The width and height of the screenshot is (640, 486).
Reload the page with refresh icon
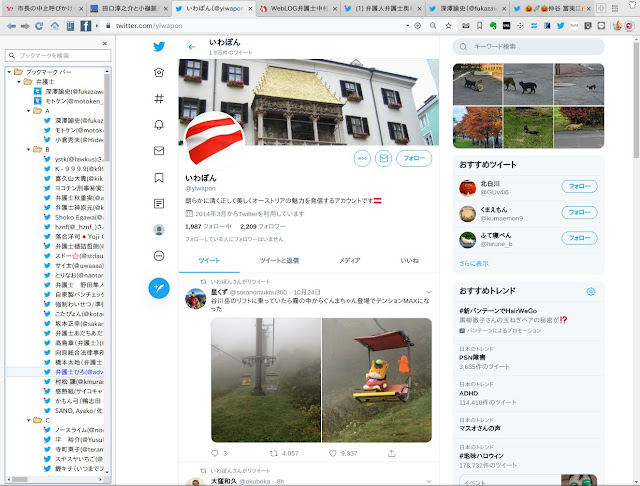(39, 26)
